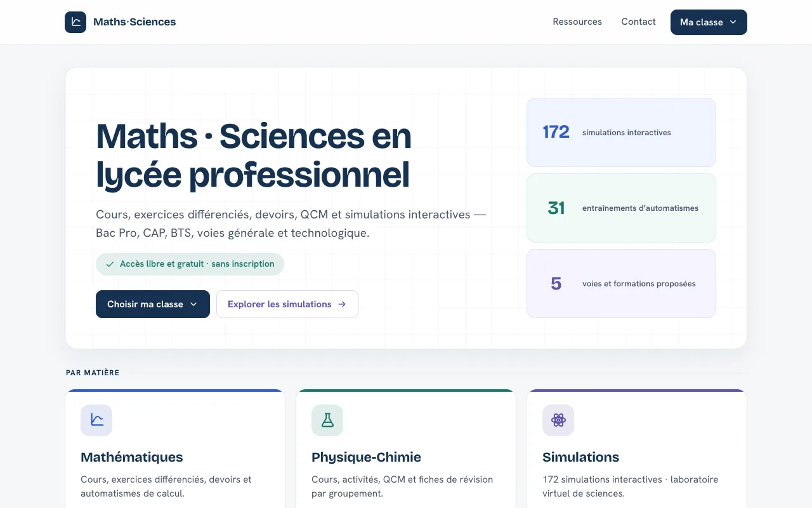
Task: Click the 172 simulations interactives stat card
Action: click(x=621, y=132)
